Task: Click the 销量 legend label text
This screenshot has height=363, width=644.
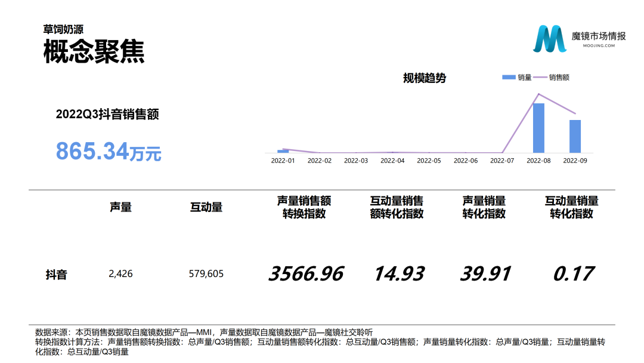Action: pos(525,77)
